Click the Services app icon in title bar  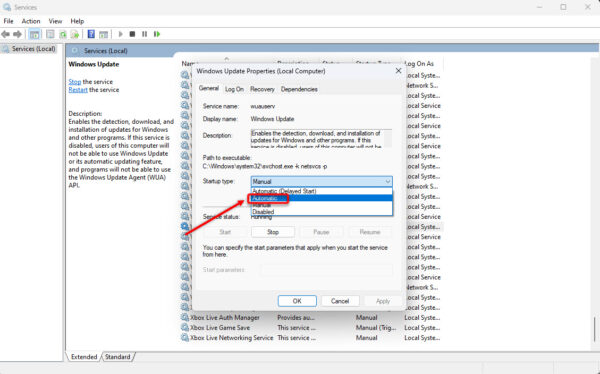7,7
